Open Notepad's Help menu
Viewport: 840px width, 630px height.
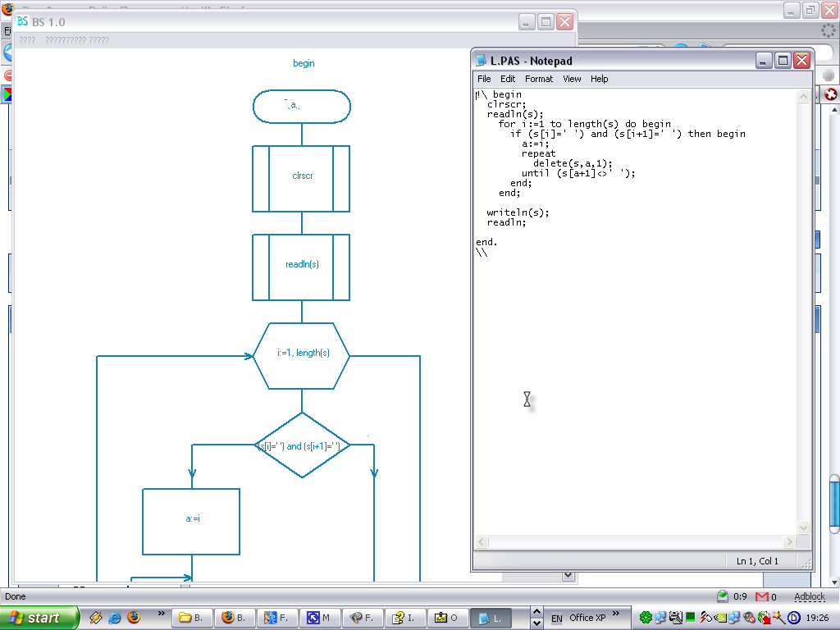(600, 79)
